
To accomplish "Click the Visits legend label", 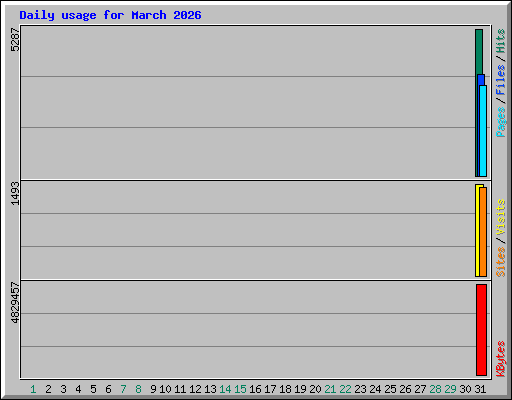I will tap(501, 217).
